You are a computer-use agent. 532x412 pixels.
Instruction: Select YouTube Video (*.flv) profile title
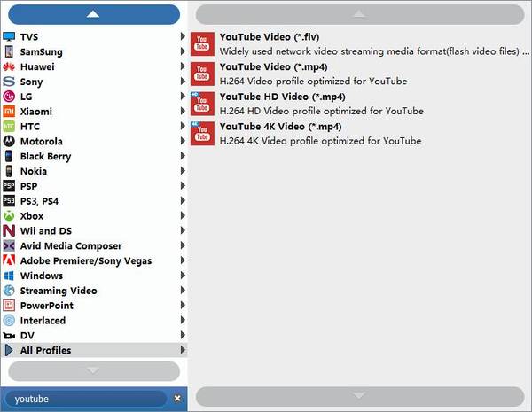coord(270,36)
